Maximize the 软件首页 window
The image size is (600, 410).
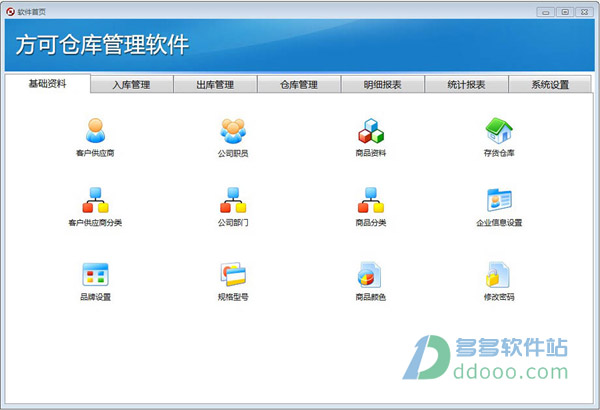(x=565, y=12)
